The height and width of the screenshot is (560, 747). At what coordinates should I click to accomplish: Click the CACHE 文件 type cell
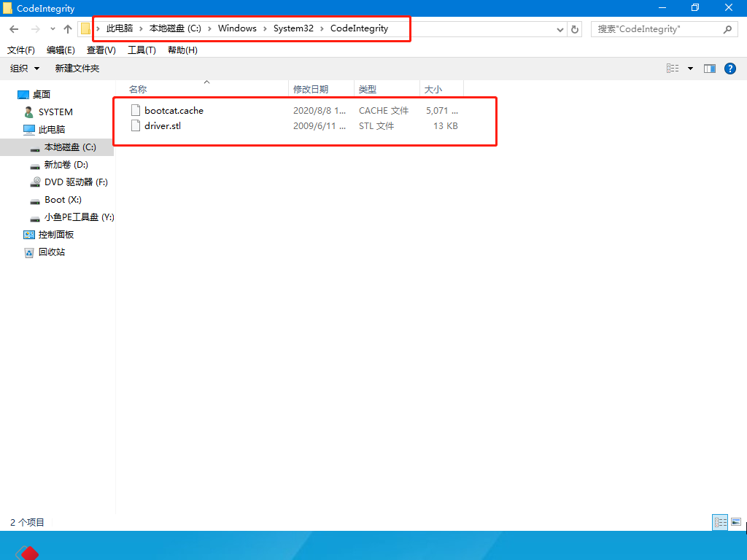(384, 111)
